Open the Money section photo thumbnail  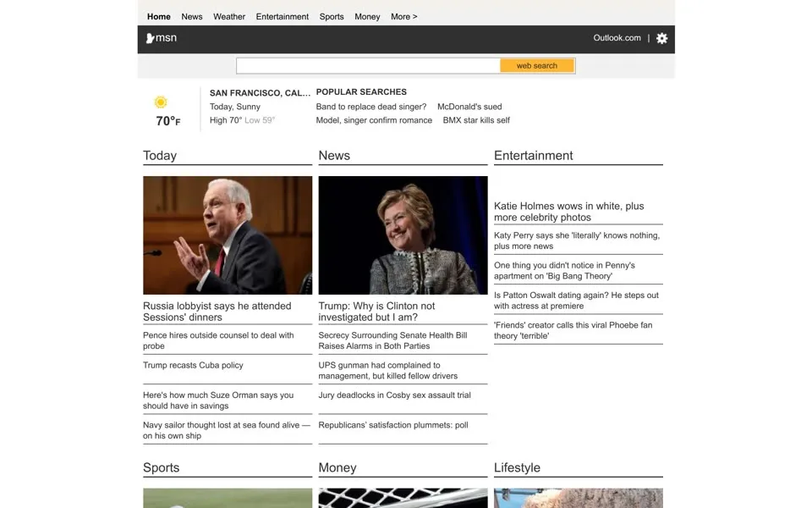(403, 498)
